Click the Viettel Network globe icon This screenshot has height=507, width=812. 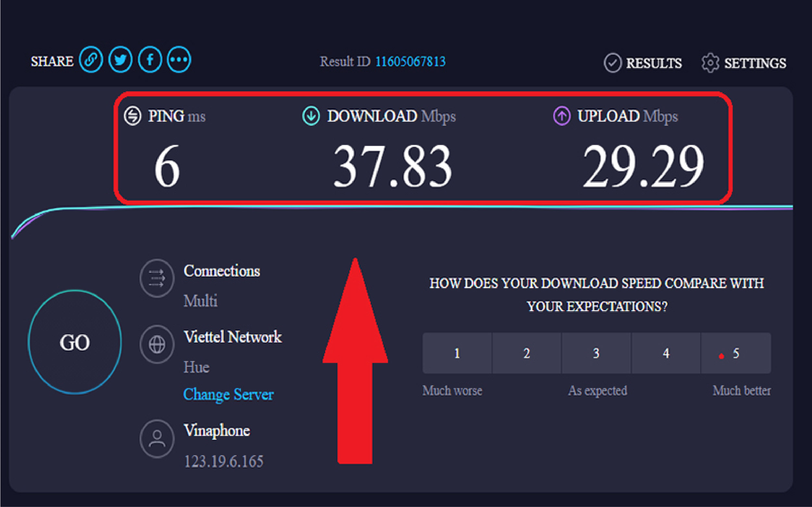point(157,344)
